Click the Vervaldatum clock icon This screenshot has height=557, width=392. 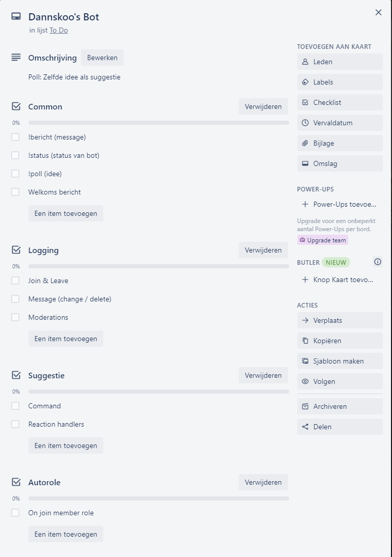(305, 123)
